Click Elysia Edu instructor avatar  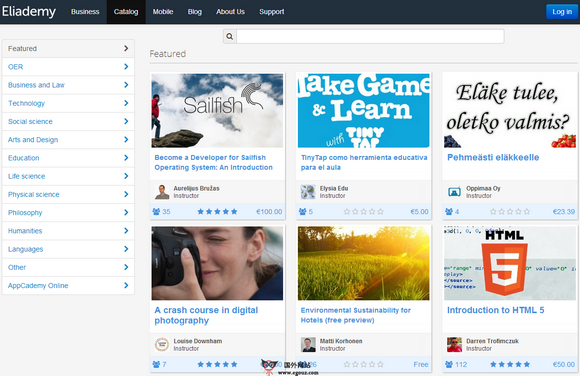tap(308, 192)
